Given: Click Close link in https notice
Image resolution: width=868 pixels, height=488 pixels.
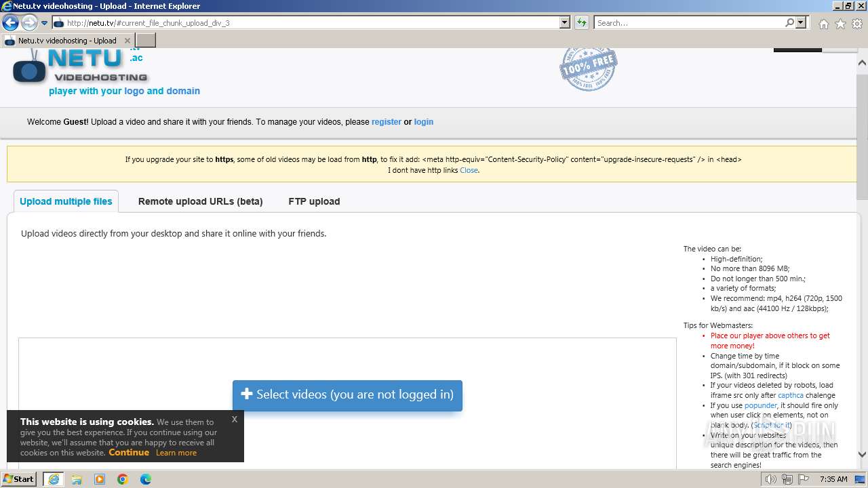Looking at the screenshot, I should point(469,170).
